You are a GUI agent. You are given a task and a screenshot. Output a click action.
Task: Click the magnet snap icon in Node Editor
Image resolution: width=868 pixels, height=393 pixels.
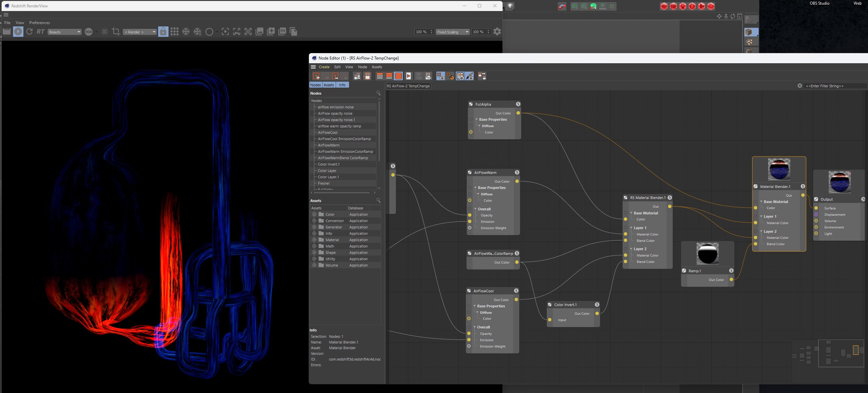[450, 76]
